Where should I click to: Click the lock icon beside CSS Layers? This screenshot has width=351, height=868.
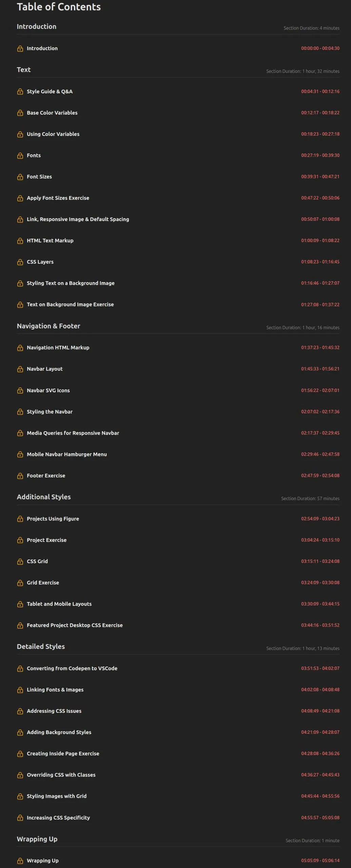click(x=20, y=262)
